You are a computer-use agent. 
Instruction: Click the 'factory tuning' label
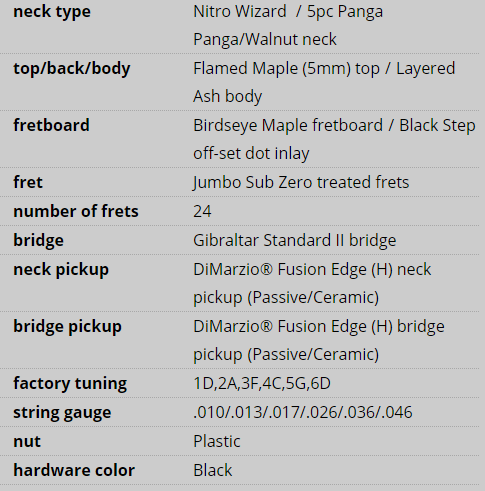[70, 384]
